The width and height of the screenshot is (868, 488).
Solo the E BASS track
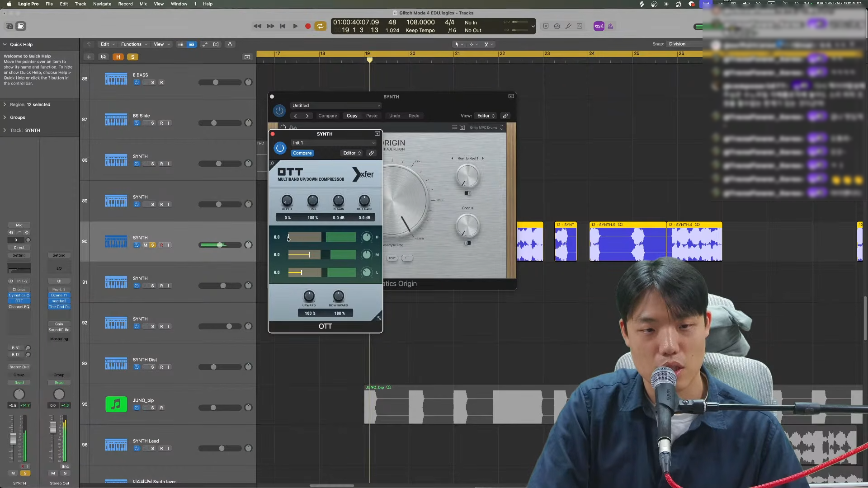tap(152, 83)
